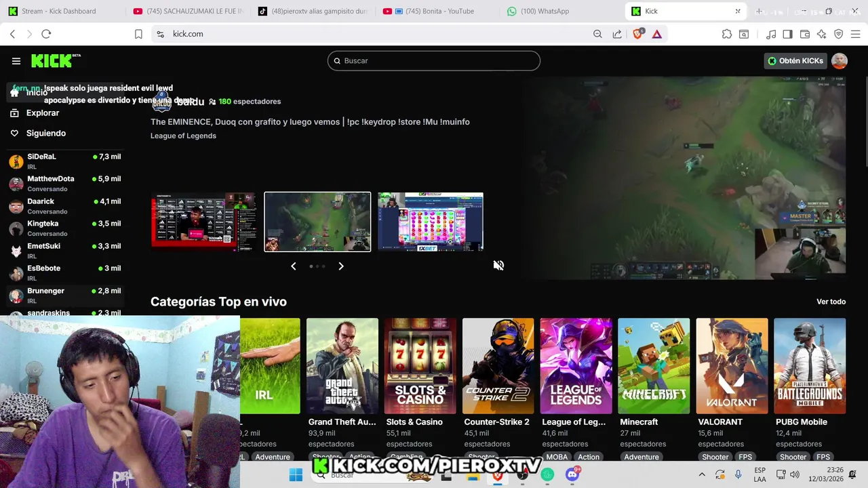
Task: Open the taskbar volume control
Action: (795, 474)
